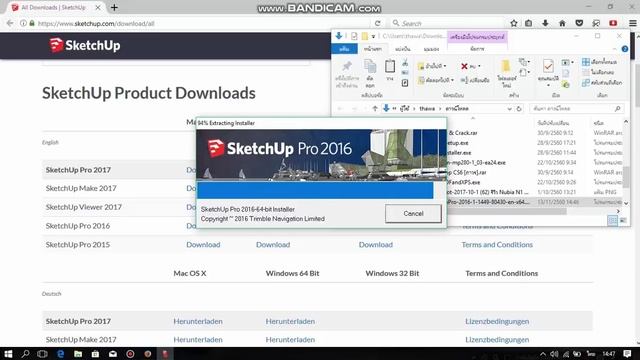Click the purple Application Tools contextual tab
This screenshot has width=640, height=360.
click(x=477, y=37)
